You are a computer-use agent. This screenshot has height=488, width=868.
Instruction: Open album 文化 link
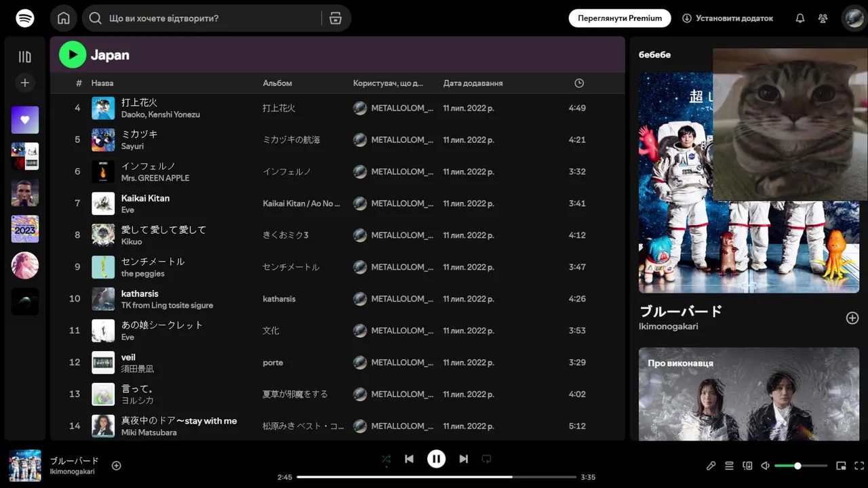tap(271, 331)
